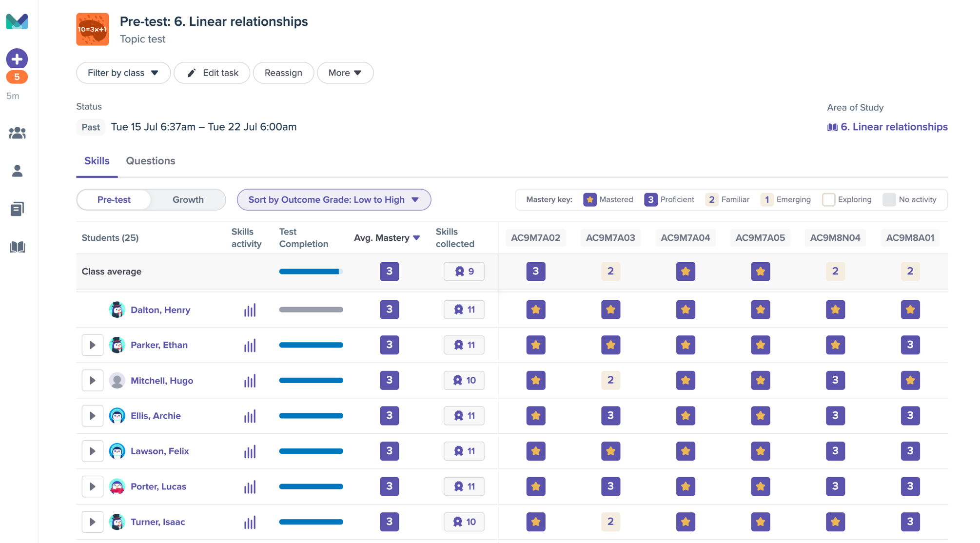Open the More options dropdown
This screenshot has width=980, height=543.
tap(345, 73)
